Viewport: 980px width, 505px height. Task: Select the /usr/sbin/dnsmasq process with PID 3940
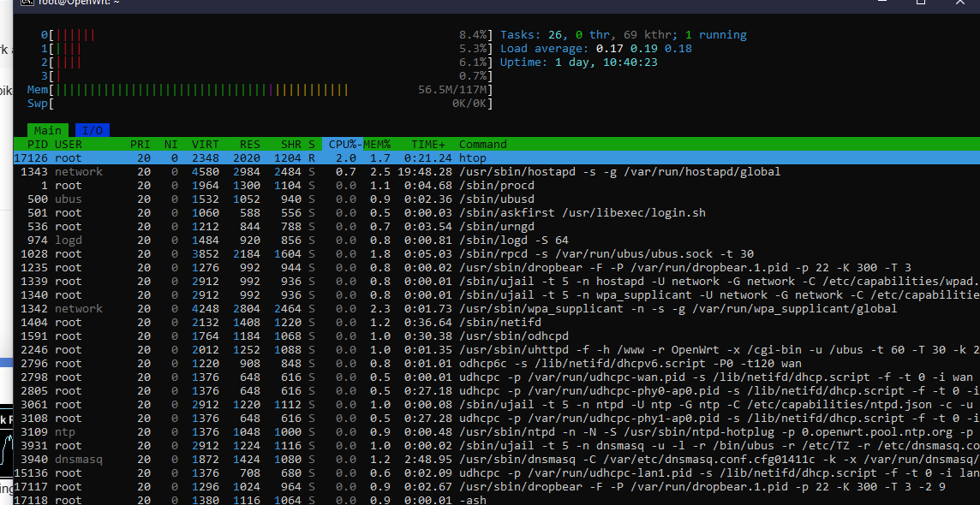[x=600, y=459]
